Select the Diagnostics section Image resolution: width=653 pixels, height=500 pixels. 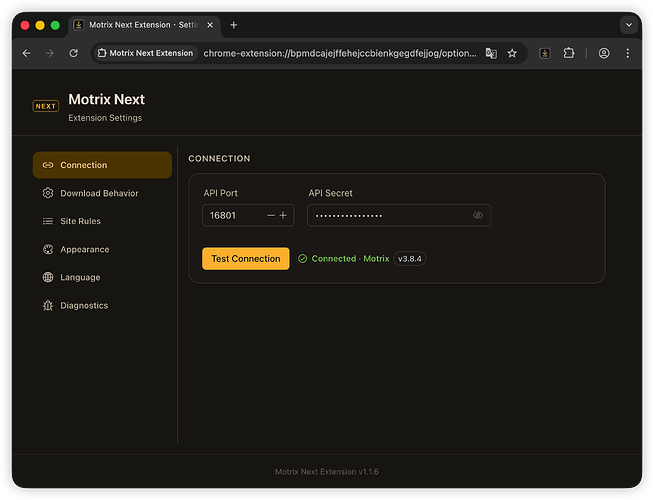coord(102,306)
